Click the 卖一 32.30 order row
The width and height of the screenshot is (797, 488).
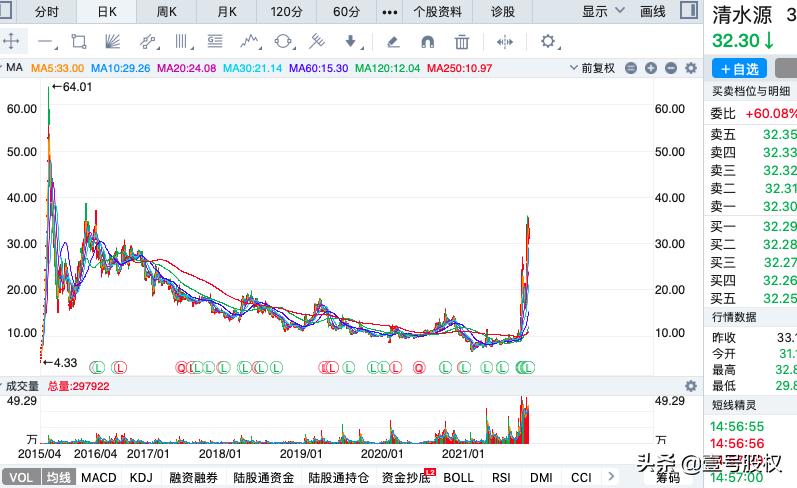point(753,206)
